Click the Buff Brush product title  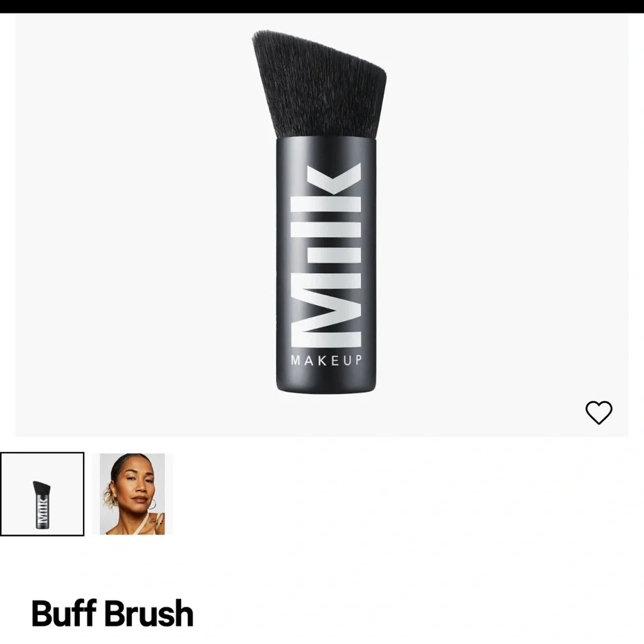[112, 613]
